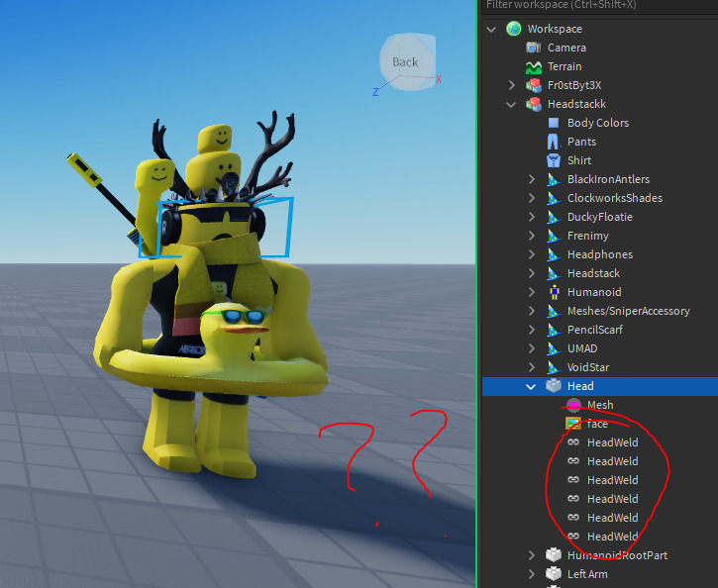The image size is (718, 588).
Task: Collapse the Head part node
Action: 531,387
